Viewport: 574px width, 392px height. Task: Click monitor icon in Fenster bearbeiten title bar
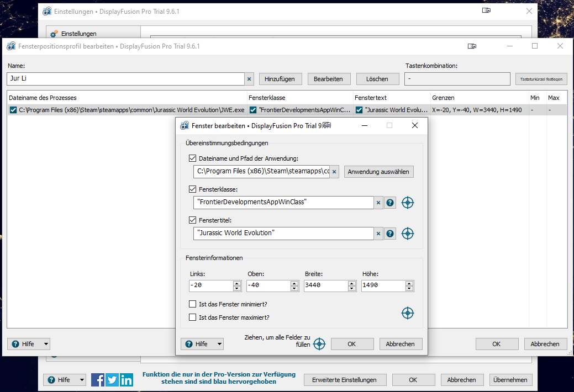point(327,125)
